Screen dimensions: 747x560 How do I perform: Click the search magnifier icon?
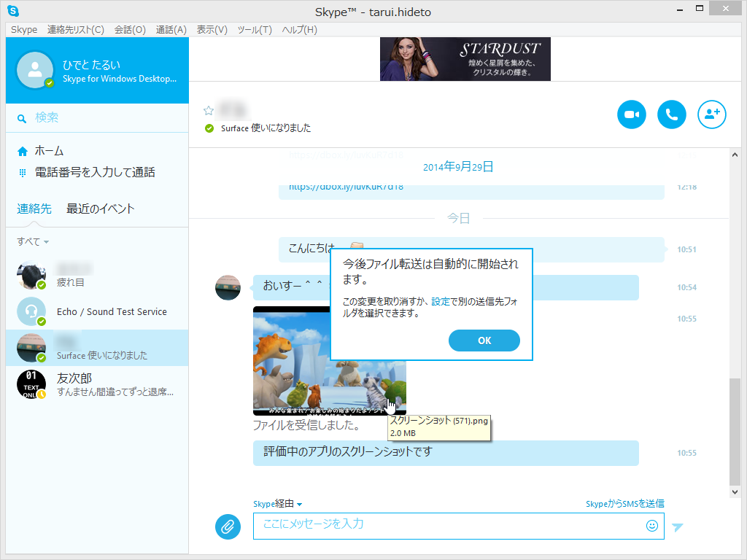pyautogui.click(x=21, y=119)
